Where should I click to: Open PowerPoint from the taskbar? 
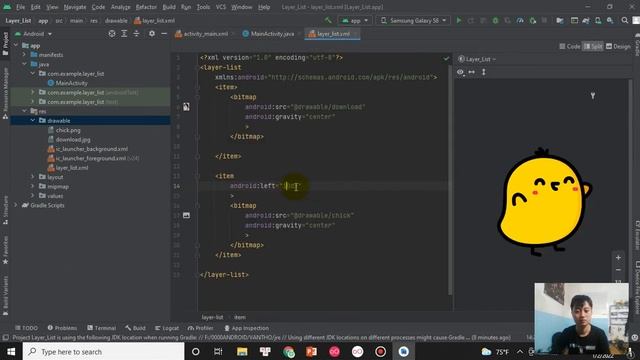coord(311,351)
